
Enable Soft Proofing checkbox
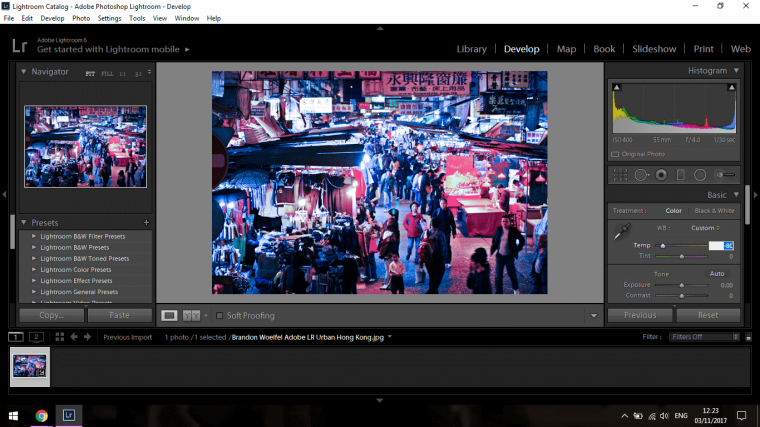[220, 316]
